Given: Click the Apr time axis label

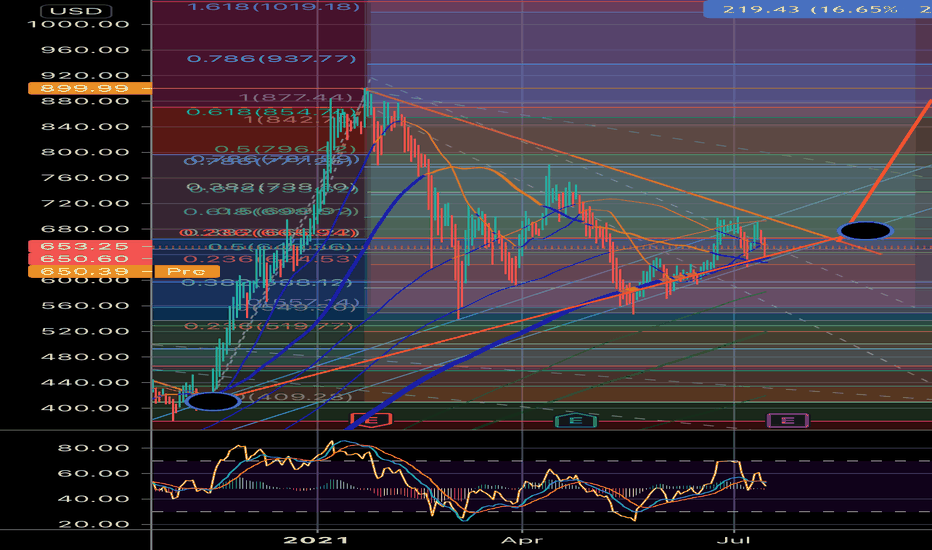Looking at the screenshot, I should [x=522, y=540].
